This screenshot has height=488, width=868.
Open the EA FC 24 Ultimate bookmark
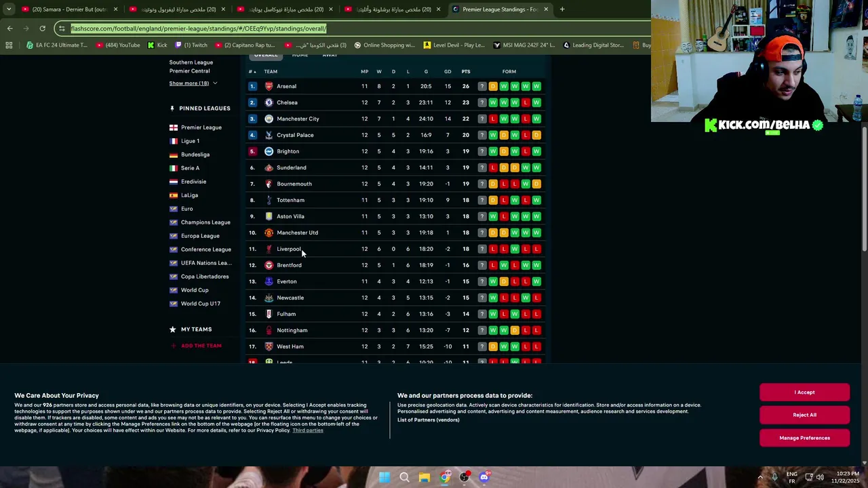(x=57, y=45)
